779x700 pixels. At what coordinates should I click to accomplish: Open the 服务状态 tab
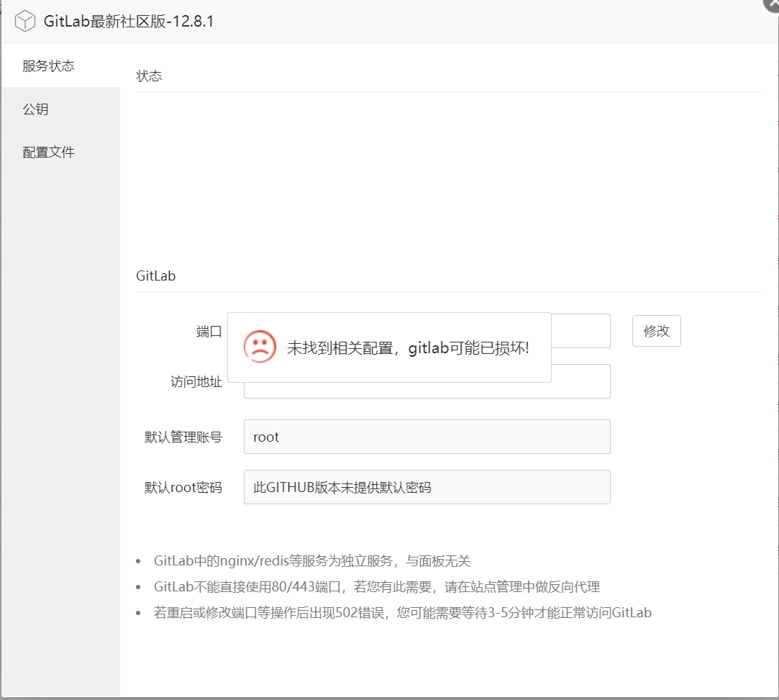60,65
